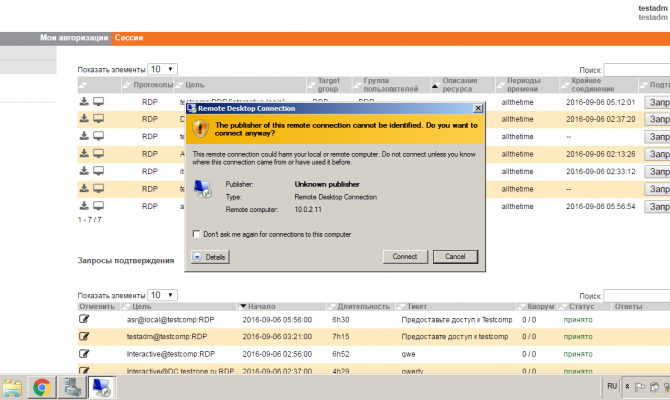Click edit icon for testadm@testcomp:RDP request
Image resolution: width=670 pixels, height=400 pixels.
point(84,336)
